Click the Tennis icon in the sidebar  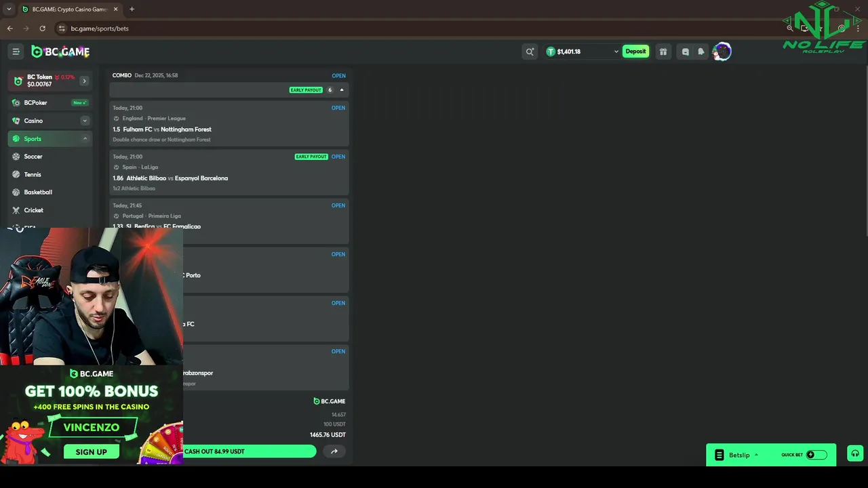coord(16,174)
